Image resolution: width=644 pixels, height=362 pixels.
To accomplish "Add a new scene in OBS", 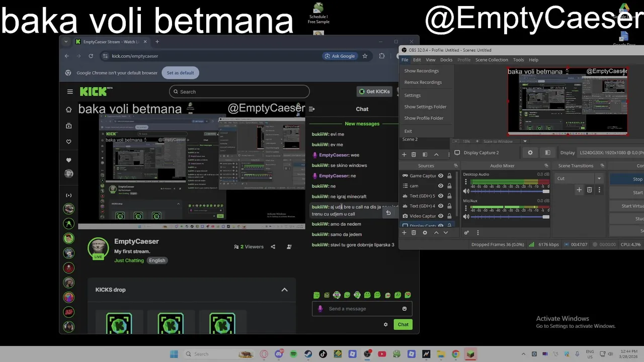I will [x=404, y=154].
